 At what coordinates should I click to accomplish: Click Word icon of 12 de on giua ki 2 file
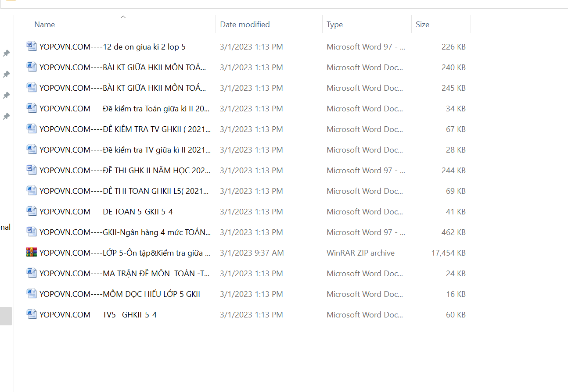click(x=32, y=46)
